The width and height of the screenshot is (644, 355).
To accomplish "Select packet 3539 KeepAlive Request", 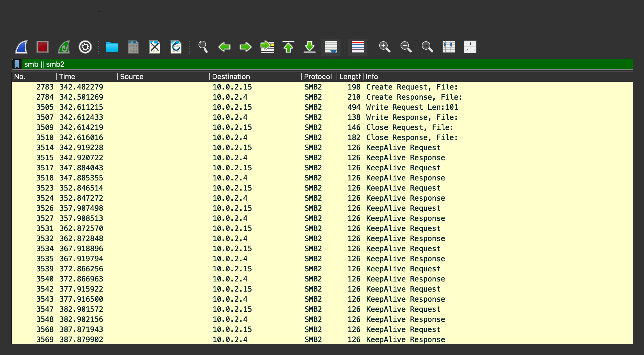I will [322, 269].
